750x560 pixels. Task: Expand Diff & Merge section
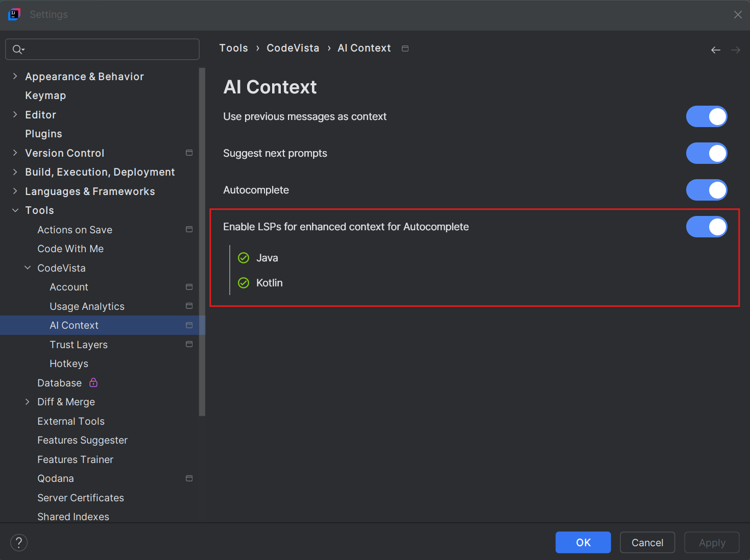[x=28, y=402]
